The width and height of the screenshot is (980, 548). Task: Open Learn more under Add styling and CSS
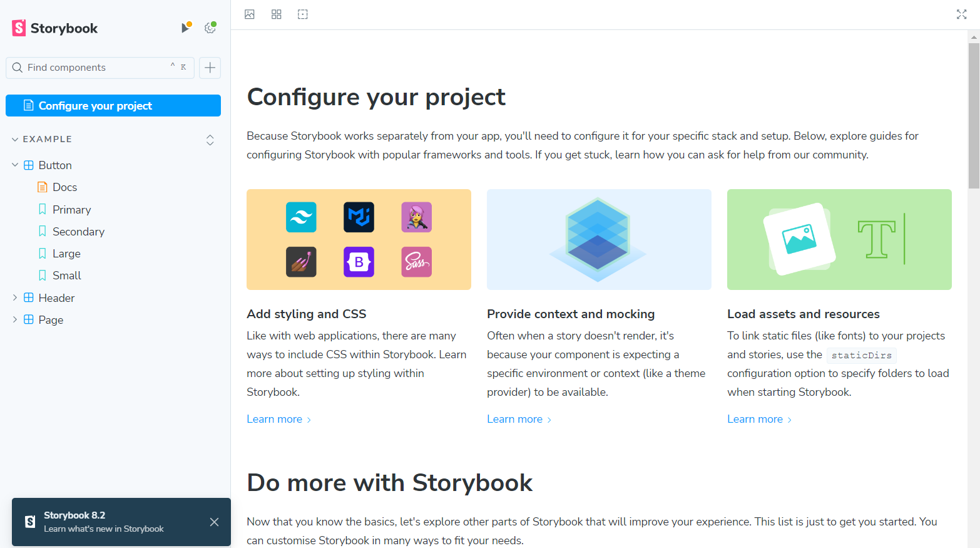[x=279, y=419]
